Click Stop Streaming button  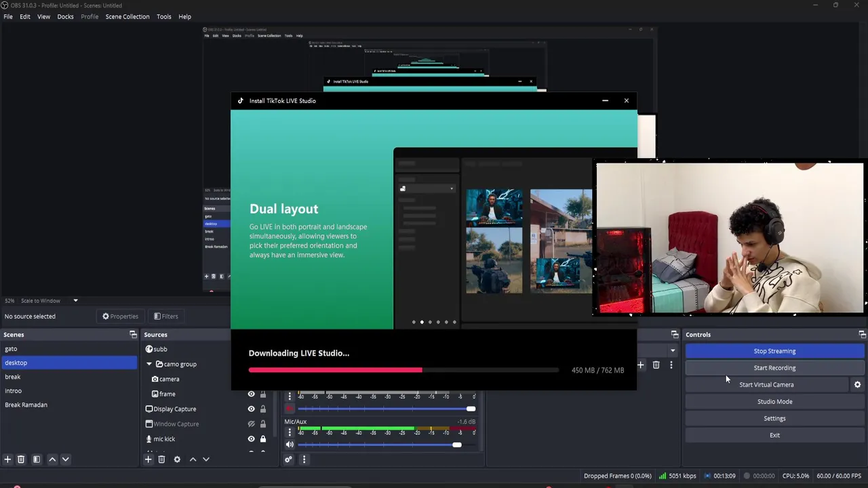774,351
